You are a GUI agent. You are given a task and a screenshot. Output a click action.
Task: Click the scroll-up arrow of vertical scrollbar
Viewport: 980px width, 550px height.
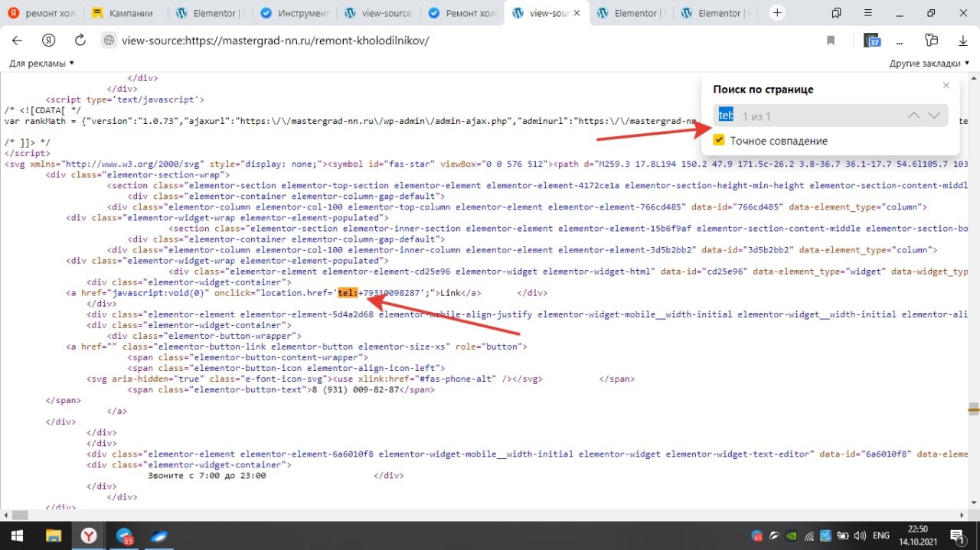(x=973, y=79)
